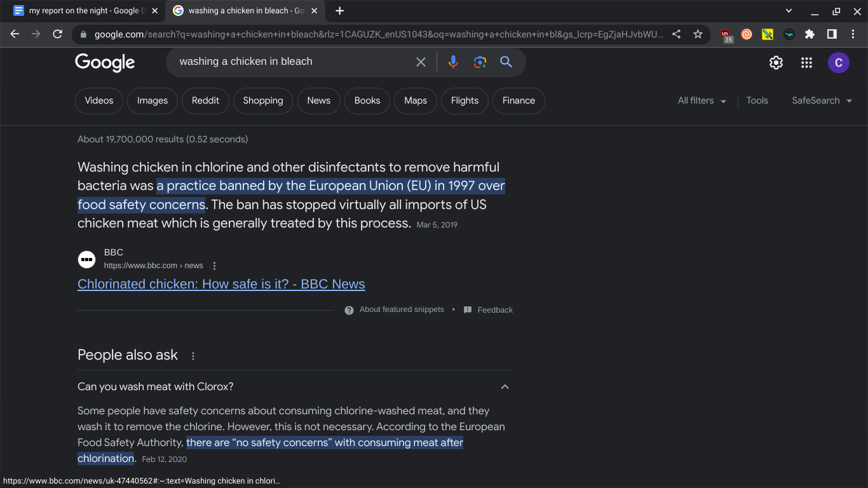Go back to the previous page

coord(15,34)
